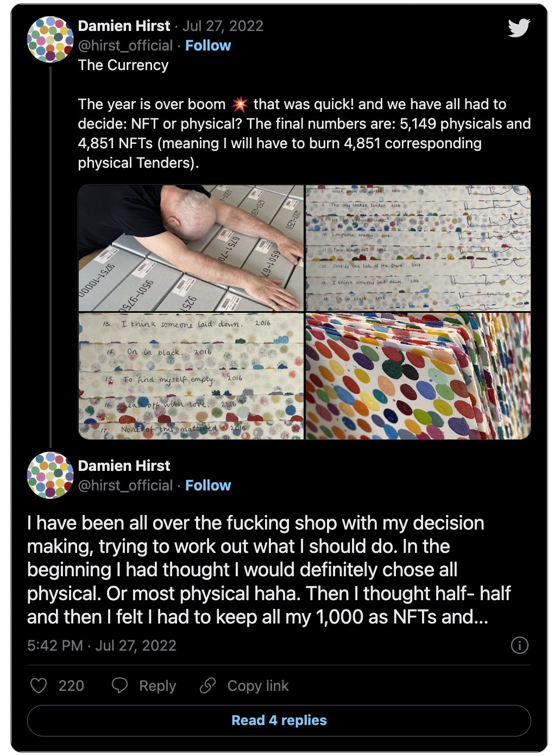Click the reply speech bubble icon
The image size is (554, 756).
click(x=119, y=685)
